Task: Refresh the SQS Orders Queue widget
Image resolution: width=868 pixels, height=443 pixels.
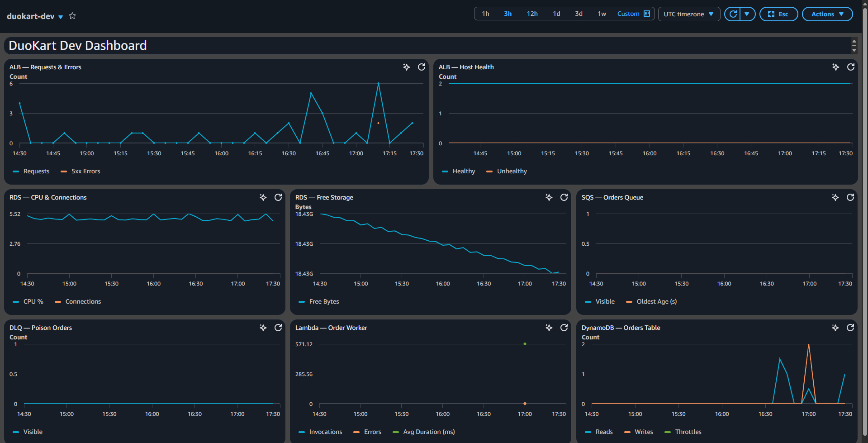Action: click(850, 197)
